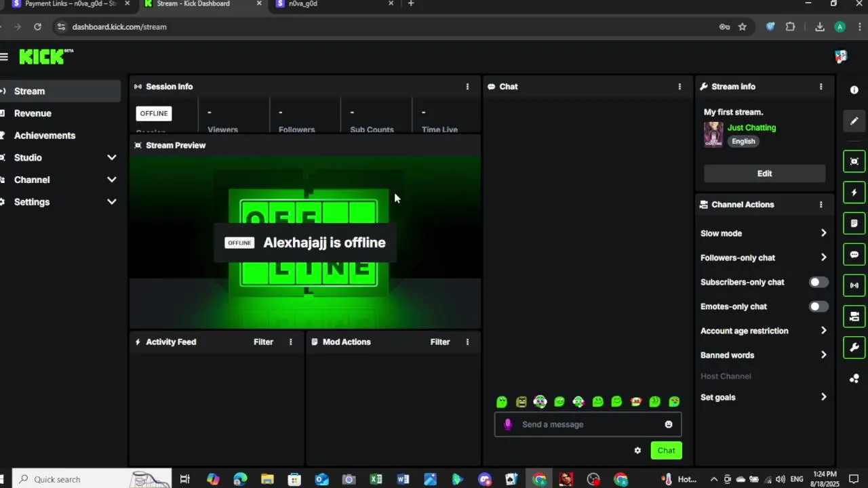The image size is (868, 488).
Task: Open Activity Feed Filter dropdown
Action: coord(263,342)
